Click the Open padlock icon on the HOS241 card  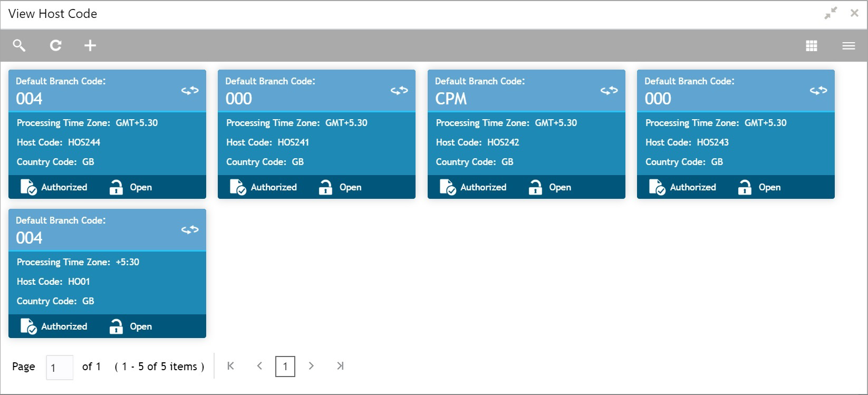[325, 187]
